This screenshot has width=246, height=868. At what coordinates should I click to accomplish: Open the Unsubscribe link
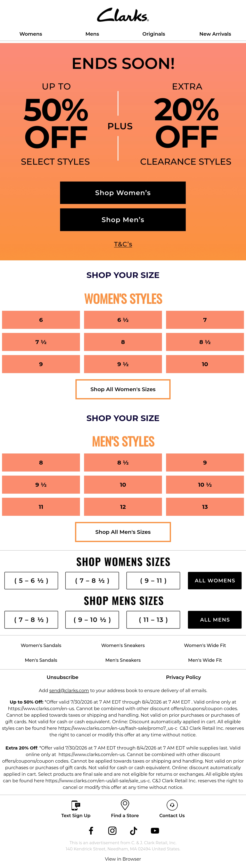pyautogui.click(x=62, y=677)
